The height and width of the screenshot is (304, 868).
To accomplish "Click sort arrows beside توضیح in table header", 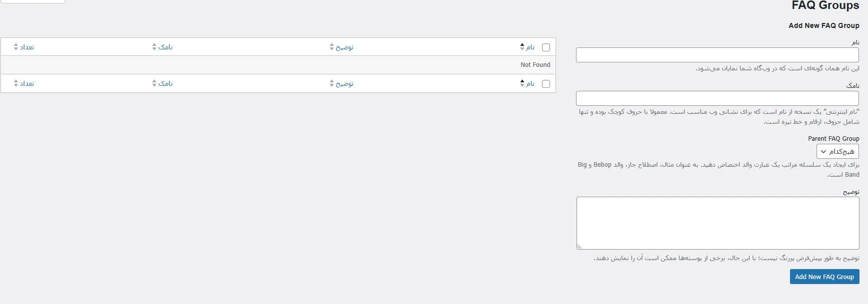I will pyautogui.click(x=331, y=47).
